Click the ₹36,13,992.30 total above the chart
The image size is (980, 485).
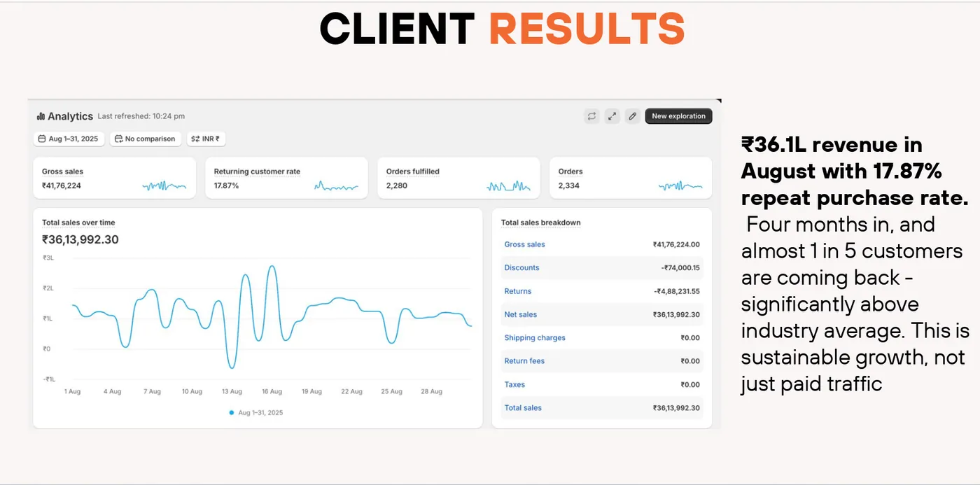point(80,239)
